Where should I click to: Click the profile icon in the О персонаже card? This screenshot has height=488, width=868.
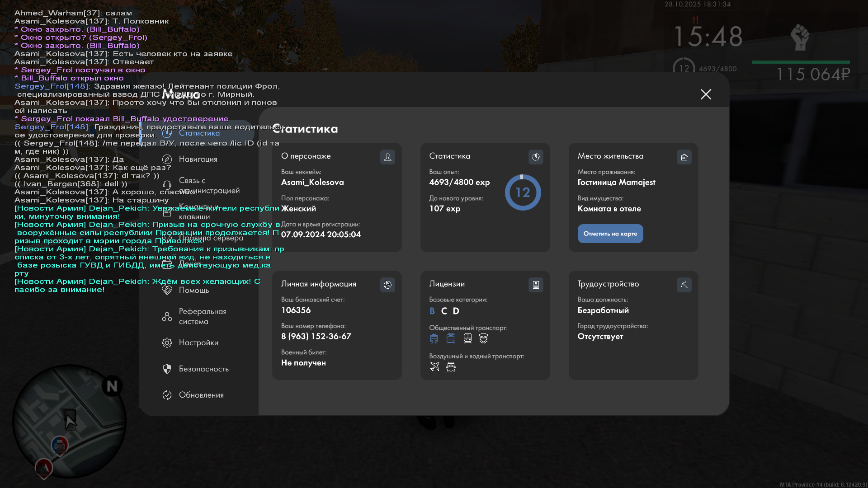[387, 157]
